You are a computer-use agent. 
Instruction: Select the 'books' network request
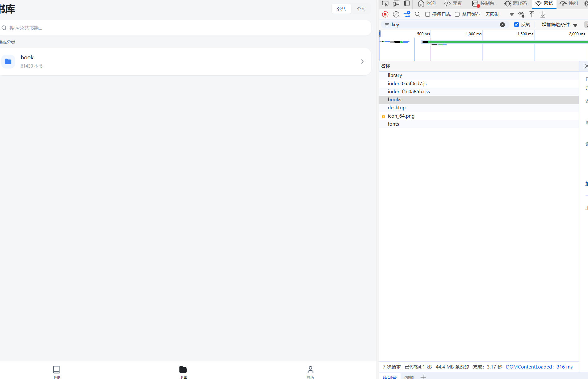click(x=479, y=99)
